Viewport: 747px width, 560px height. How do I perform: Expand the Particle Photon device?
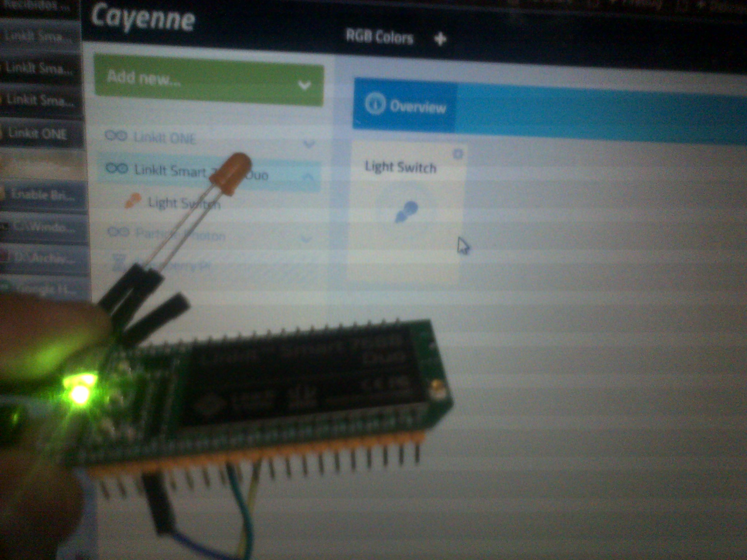coord(306,239)
